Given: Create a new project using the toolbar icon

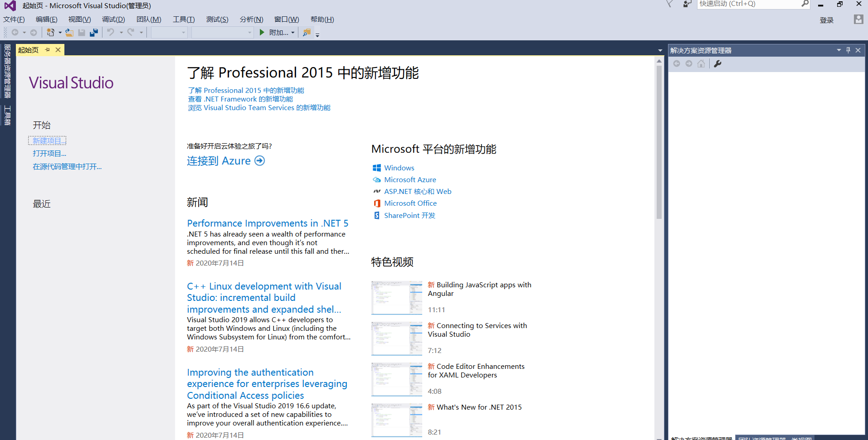Looking at the screenshot, I should coord(51,32).
